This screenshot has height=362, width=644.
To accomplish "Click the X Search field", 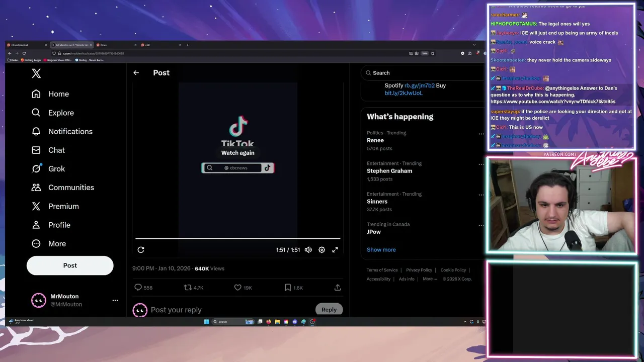I will click(x=423, y=73).
